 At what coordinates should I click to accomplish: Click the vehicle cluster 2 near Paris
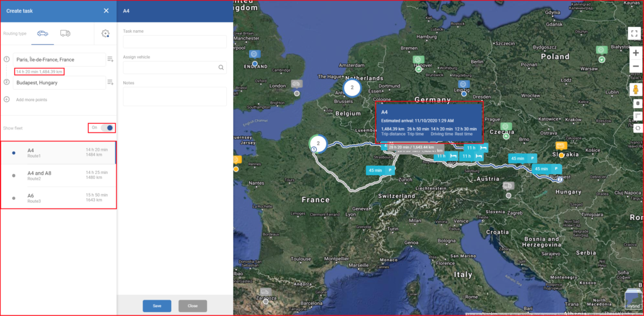point(318,144)
